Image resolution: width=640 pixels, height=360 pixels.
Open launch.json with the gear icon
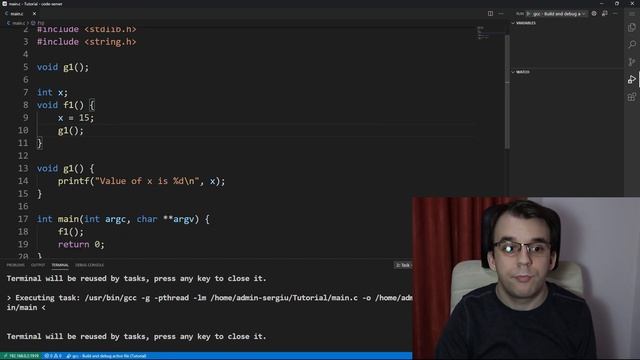pyautogui.click(x=594, y=13)
